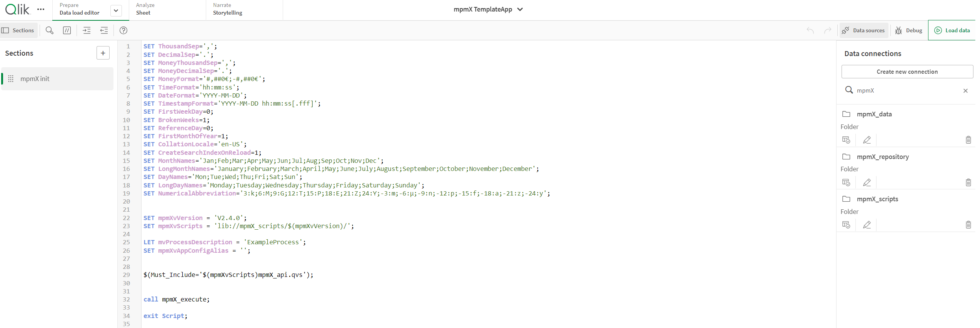Edit the mpmX_scripts connection
The image size is (980, 328).
pyautogui.click(x=867, y=225)
